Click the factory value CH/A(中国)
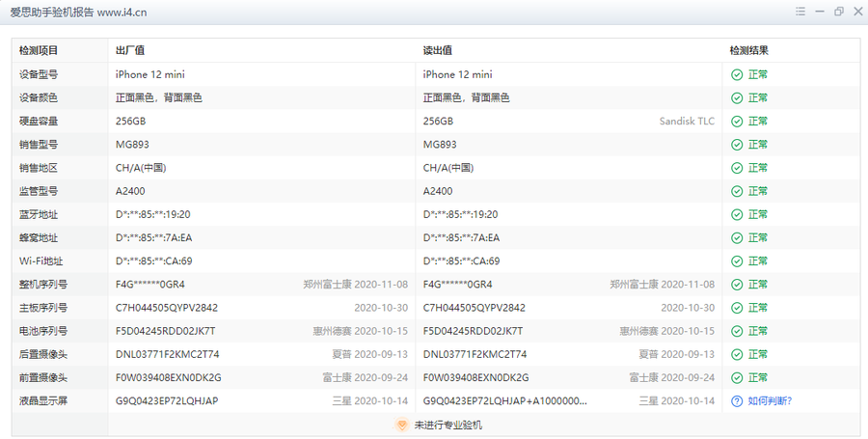 click(141, 168)
